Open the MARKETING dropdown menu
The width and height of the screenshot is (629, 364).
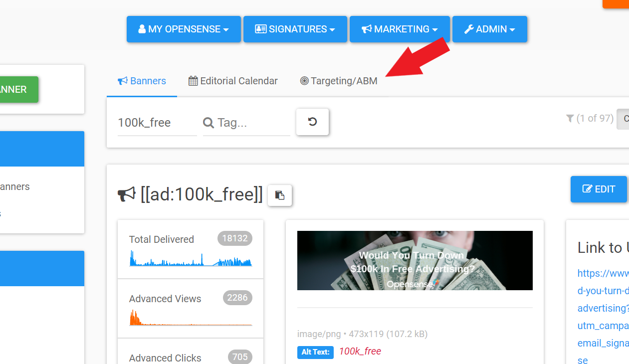coord(400,29)
